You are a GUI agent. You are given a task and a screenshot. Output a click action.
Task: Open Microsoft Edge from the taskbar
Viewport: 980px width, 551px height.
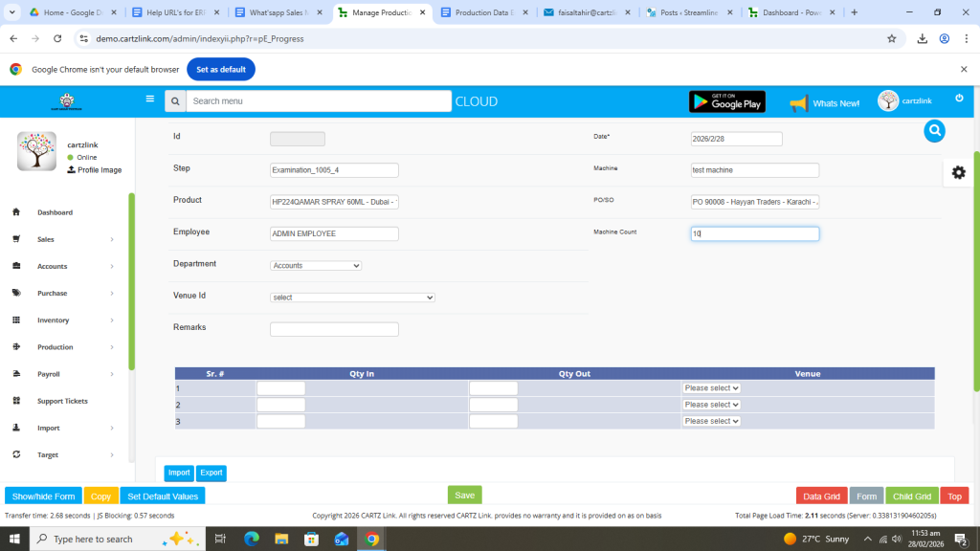pos(252,539)
